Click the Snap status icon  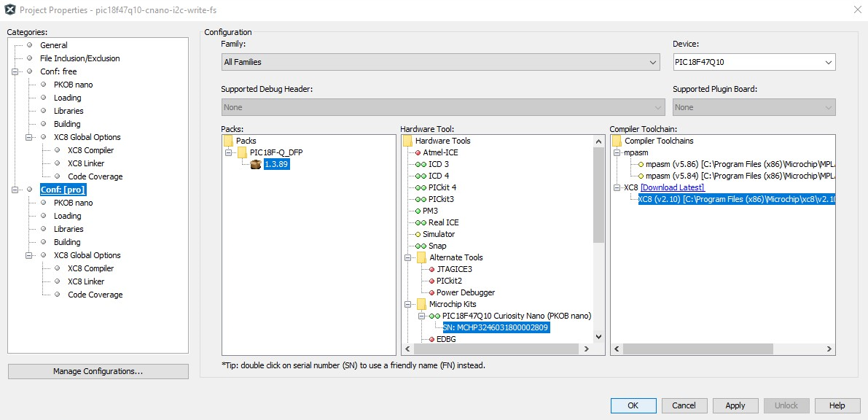click(x=421, y=246)
